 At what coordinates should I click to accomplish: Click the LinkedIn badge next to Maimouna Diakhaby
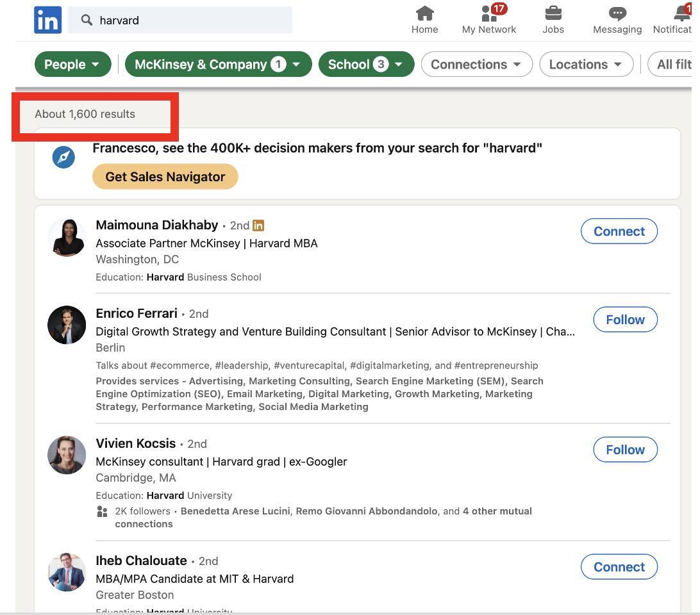pyautogui.click(x=258, y=225)
